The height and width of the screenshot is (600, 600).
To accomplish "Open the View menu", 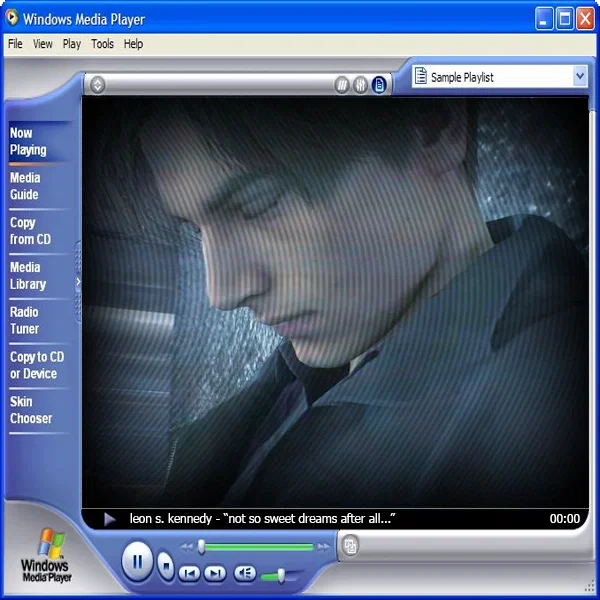I will (42, 44).
